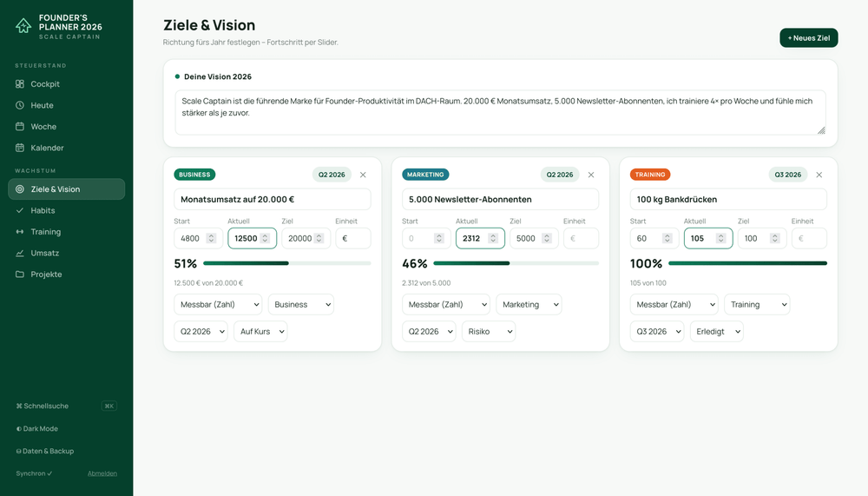The image size is (868, 496).
Task: Open the Cockpit dashboard icon
Action: [x=20, y=84]
